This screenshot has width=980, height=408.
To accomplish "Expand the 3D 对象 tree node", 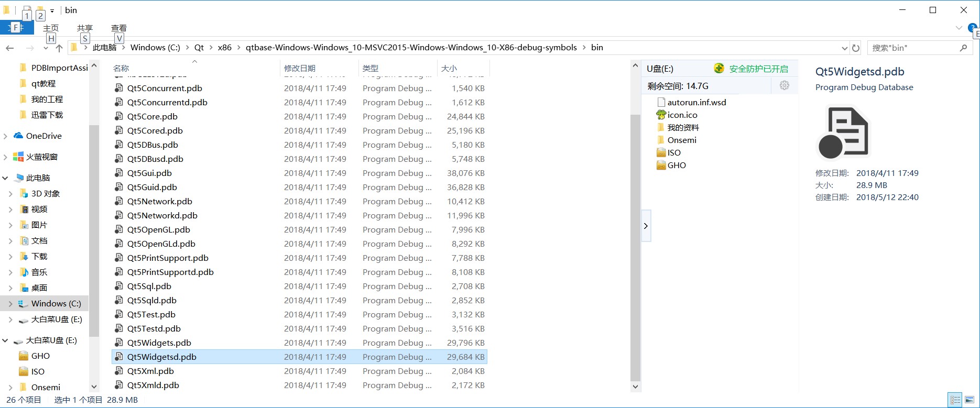I will (x=10, y=194).
